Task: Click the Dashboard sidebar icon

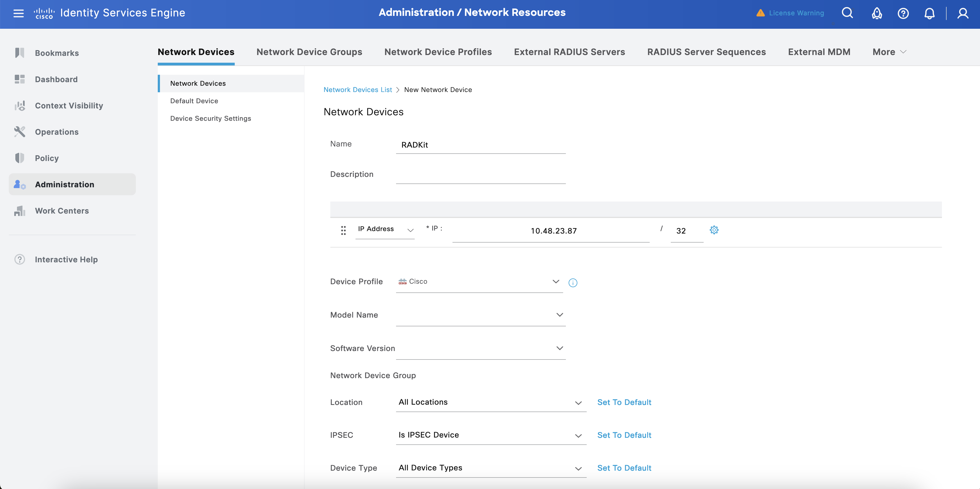Action: pos(19,79)
